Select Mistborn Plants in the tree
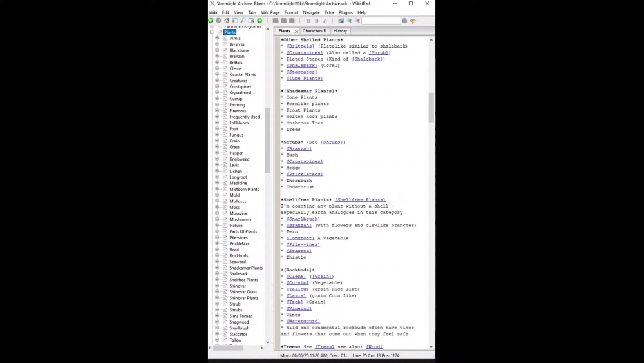This screenshot has height=363, width=644. (x=244, y=189)
